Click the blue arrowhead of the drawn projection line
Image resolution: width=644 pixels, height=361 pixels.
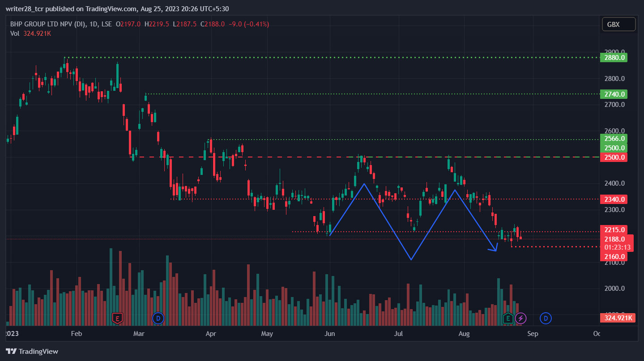pyautogui.click(x=494, y=247)
